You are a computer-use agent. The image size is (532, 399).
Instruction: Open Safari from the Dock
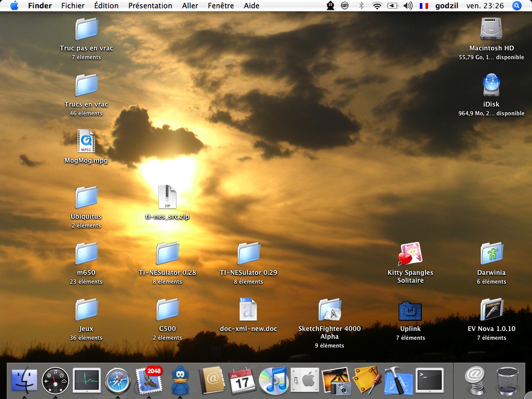click(117, 381)
